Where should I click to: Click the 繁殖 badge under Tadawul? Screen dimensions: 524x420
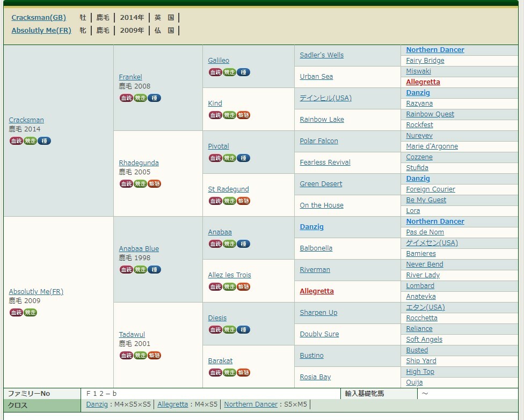click(x=154, y=356)
